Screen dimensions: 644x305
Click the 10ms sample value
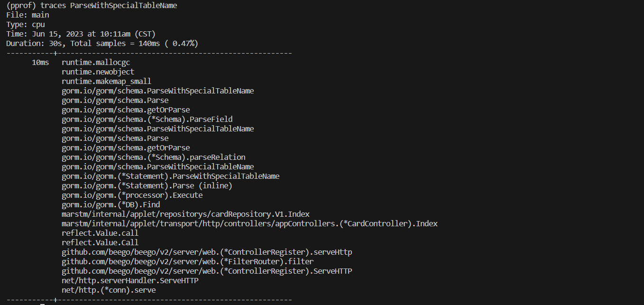pyautogui.click(x=40, y=63)
